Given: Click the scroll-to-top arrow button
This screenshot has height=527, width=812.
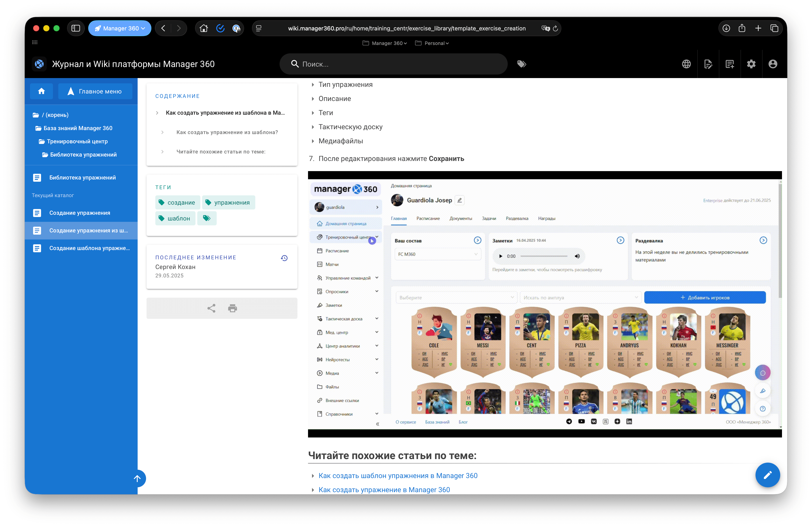Looking at the screenshot, I should click(137, 478).
